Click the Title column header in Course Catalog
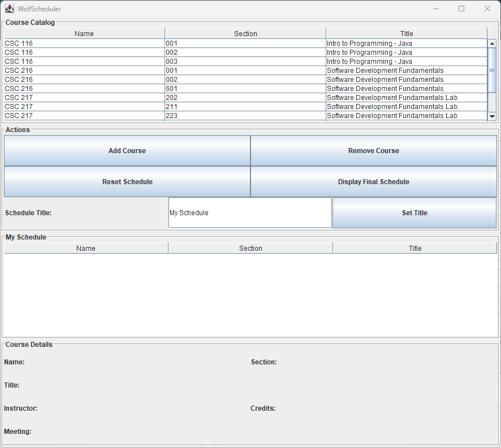The width and height of the screenshot is (501, 448). [406, 33]
